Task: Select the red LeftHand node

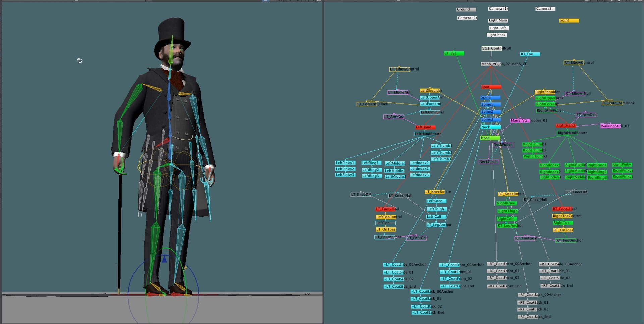Action: 425,127
